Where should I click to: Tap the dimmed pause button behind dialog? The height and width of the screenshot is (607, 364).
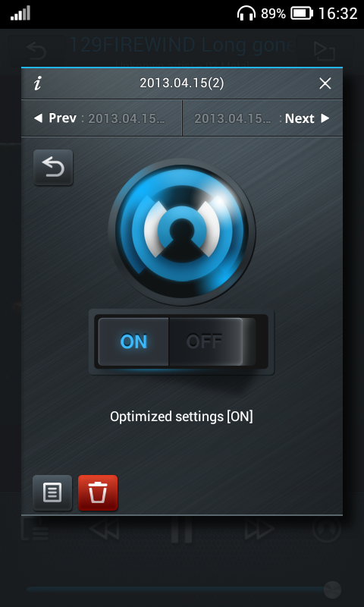(182, 529)
